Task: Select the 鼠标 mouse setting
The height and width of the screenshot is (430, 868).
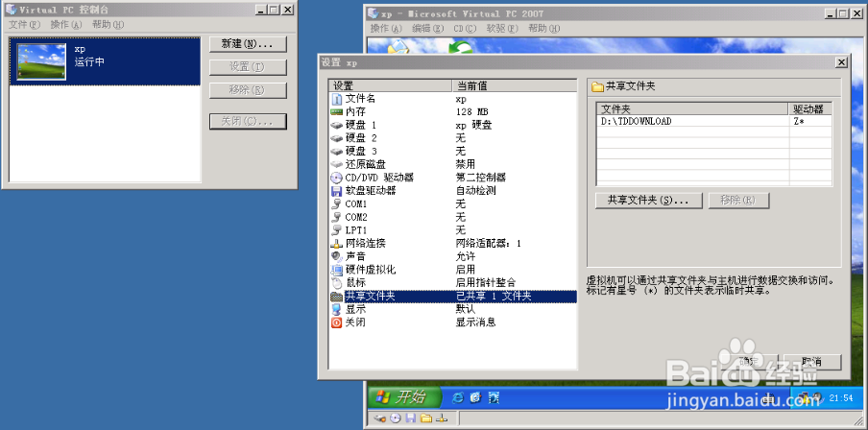Action: tap(453, 283)
